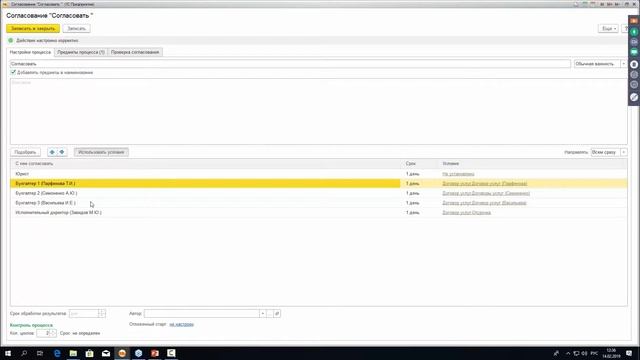Viewport: 640px width, 360px height.
Task: Click the orange icon in the side panel
Action: 634,21
